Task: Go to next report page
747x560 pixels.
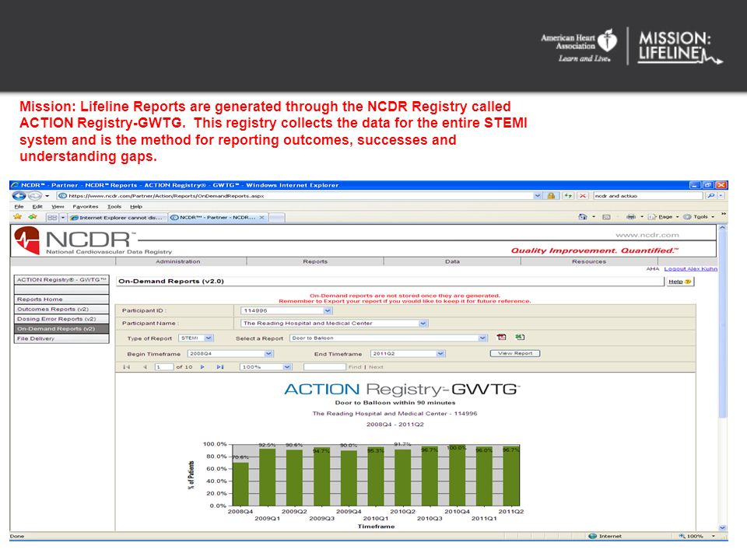Action: (x=202, y=367)
